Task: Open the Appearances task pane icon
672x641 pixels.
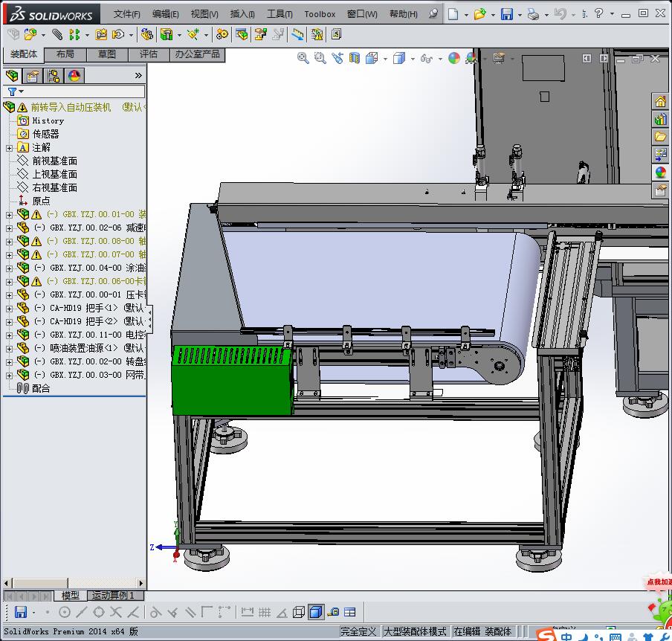Action: tap(660, 173)
